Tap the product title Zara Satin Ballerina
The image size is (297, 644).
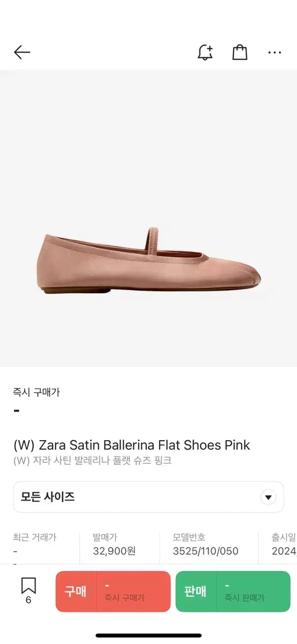[x=131, y=445]
